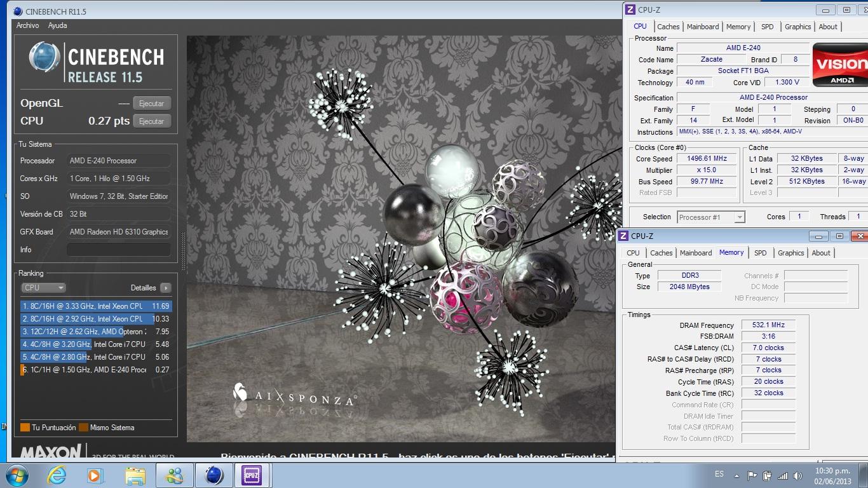Viewport: 868px width, 488px height.
Task: Open Mainboard tab in lower CPU-Z window
Action: click(696, 253)
